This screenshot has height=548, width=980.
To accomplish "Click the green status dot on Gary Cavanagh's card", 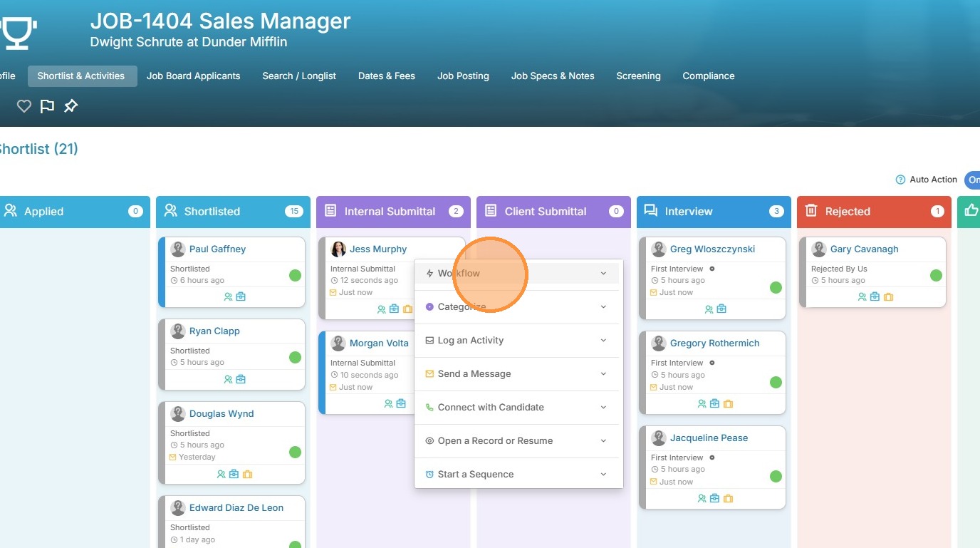I will [936, 276].
